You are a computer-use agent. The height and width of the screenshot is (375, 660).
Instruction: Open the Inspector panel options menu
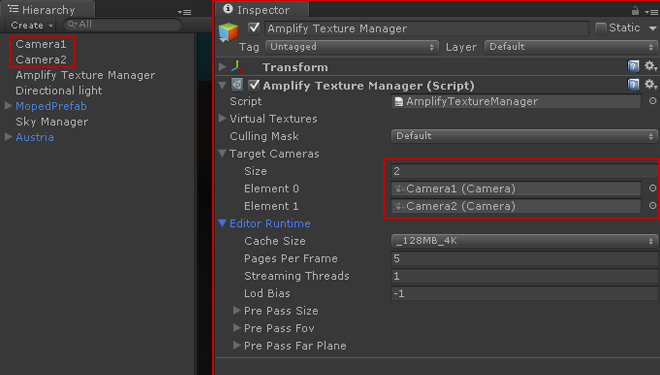click(x=651, y=12)
